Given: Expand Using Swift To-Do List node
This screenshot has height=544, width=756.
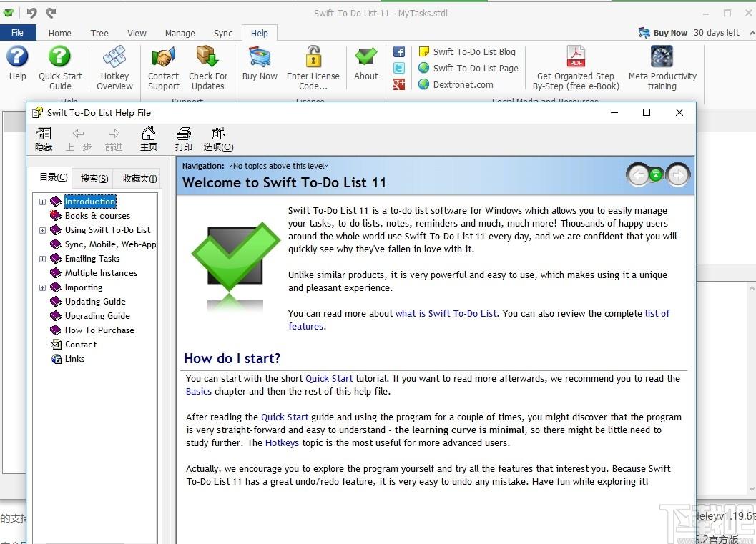Looking at the screenshot, I should point(42,230).
